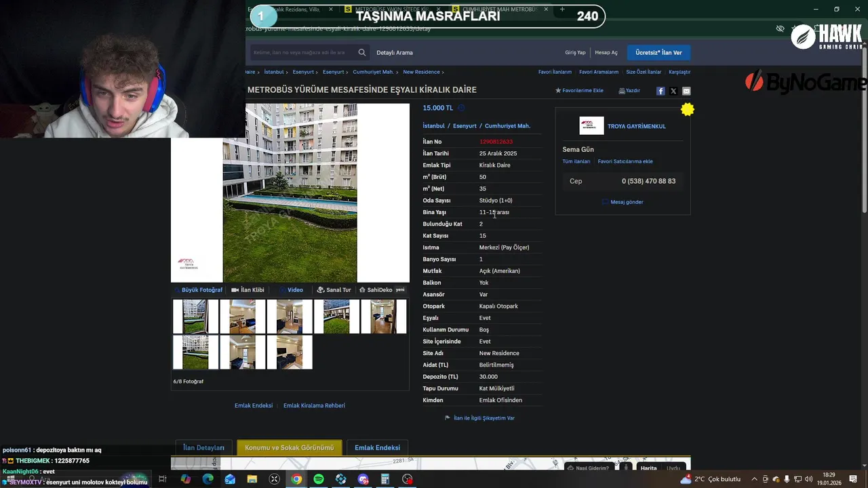Open Sanal Tur virtual tour
Screen dimensions: 868x488
pyautogui.click(x=334, y=290)
